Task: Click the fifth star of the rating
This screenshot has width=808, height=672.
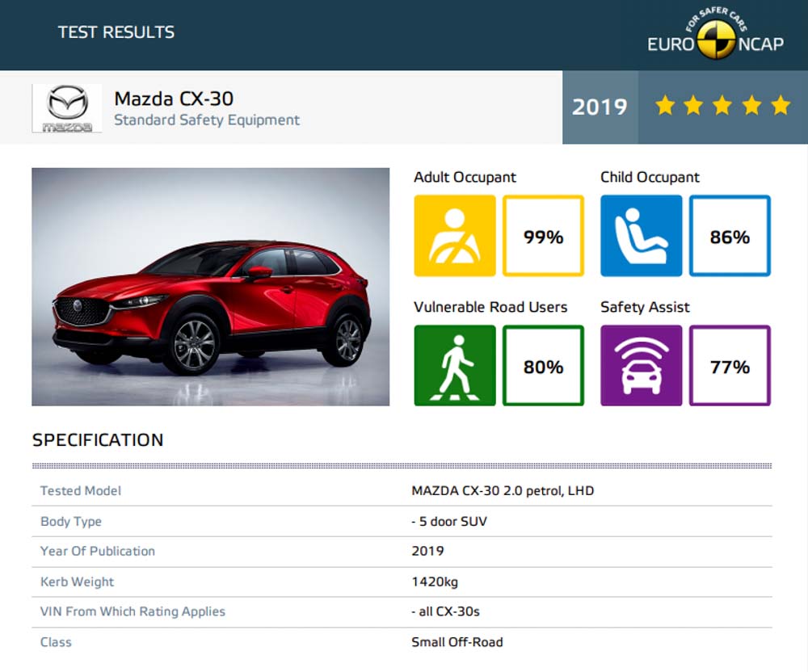Action: 778,105
